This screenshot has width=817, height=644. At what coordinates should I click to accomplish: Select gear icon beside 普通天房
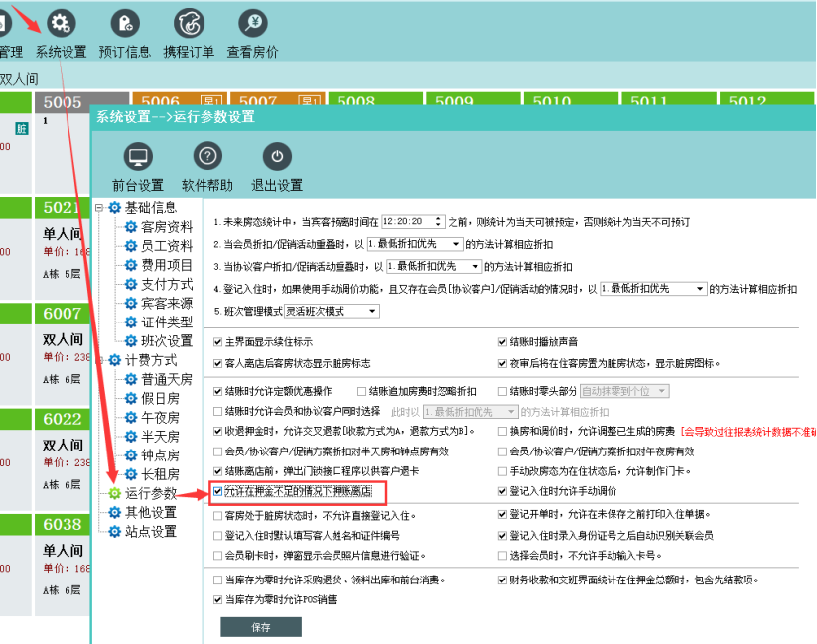(131, 379)
